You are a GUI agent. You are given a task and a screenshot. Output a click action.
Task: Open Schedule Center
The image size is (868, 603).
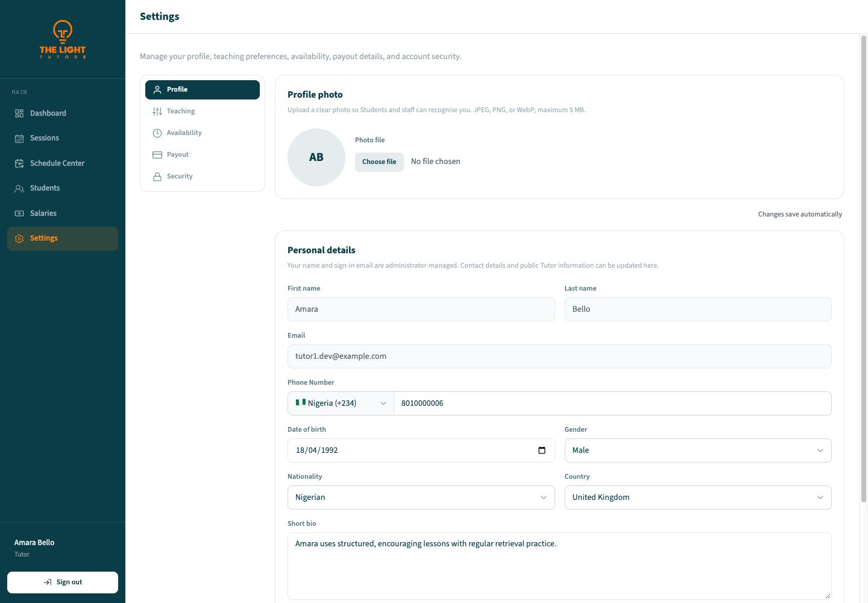tap(63, 163)
